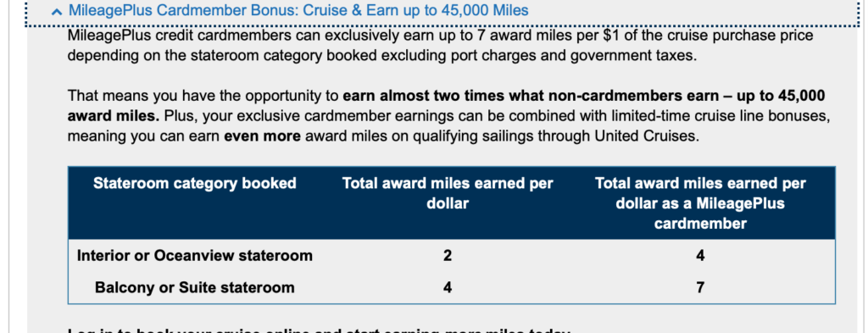The height and width of the screenshot is (333, 868).
Task: Click the bold words award miles.
Action: coord(111,115)
